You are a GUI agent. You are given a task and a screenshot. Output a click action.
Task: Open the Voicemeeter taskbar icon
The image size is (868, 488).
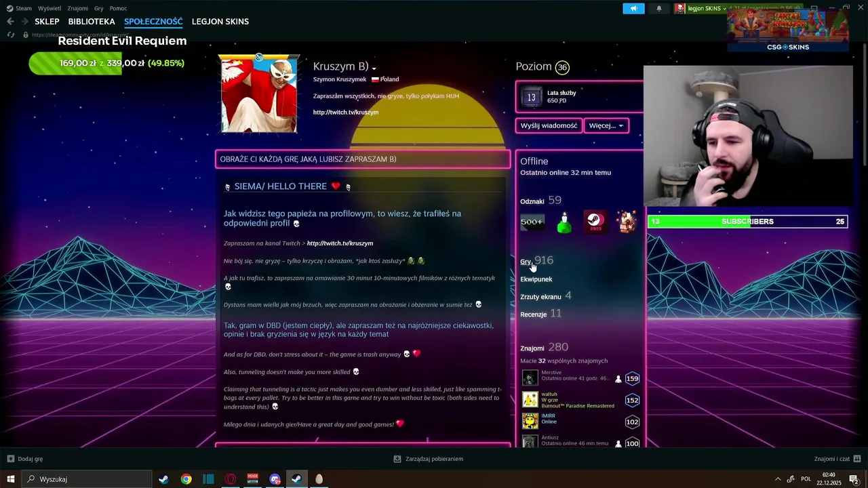coord(253,479)
